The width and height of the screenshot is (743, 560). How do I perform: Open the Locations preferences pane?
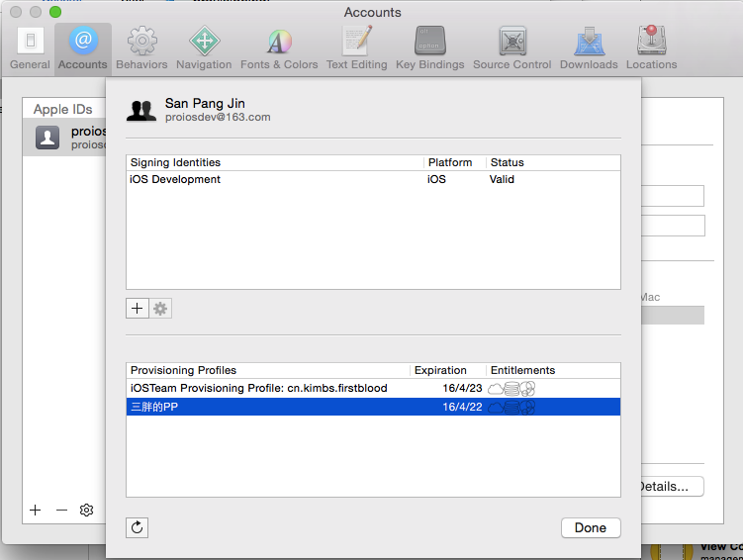tap(652, 48)
